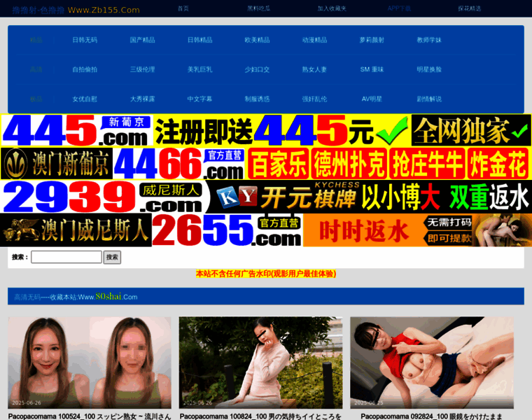Click the 445.com 新葡京 banner ad

pyautogui.click(x=266, y=130)
